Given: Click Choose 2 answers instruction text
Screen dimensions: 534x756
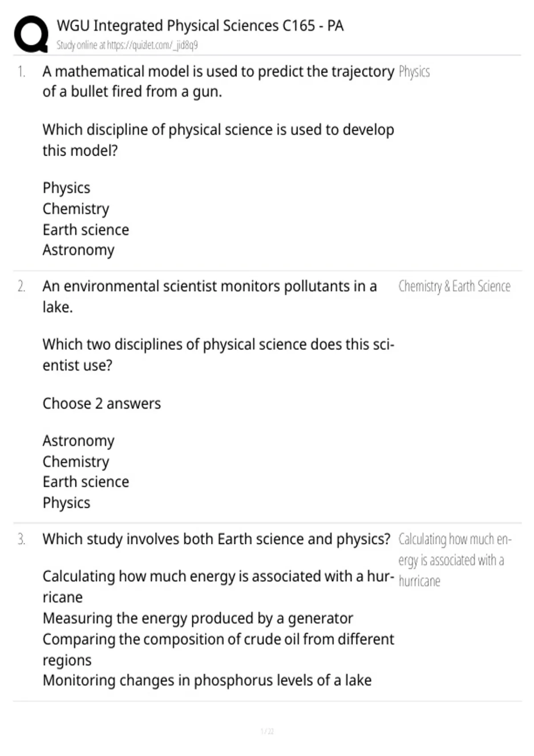Looking at the screenshot, I should tap(101, 404).
